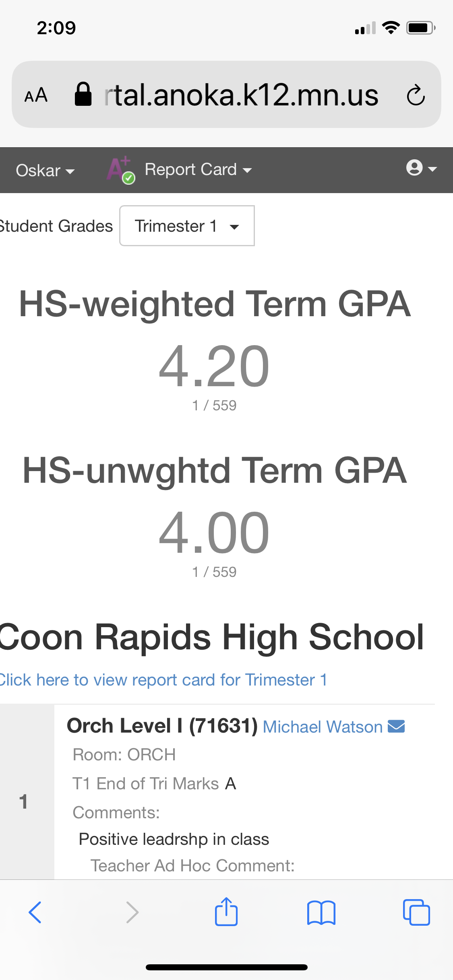Click the email envelope icon beside Michael Watson
The width and height of the screenshot is (453, 980).
(396, 727)
